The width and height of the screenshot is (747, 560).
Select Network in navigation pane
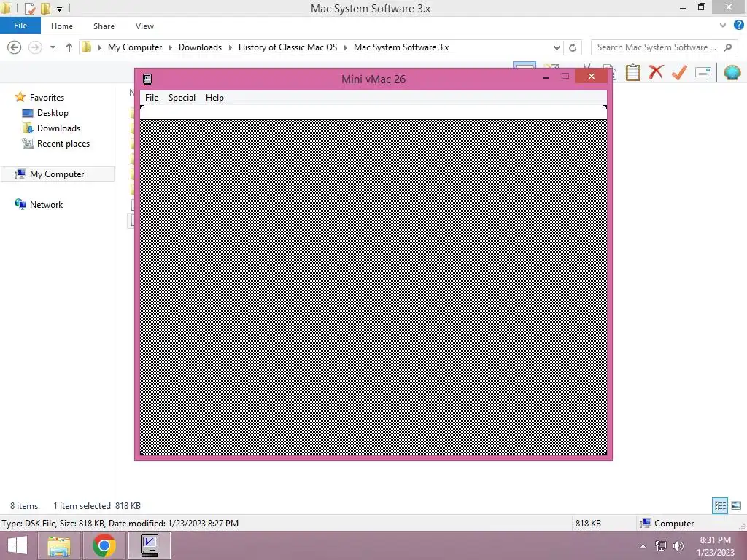[46, 205]
